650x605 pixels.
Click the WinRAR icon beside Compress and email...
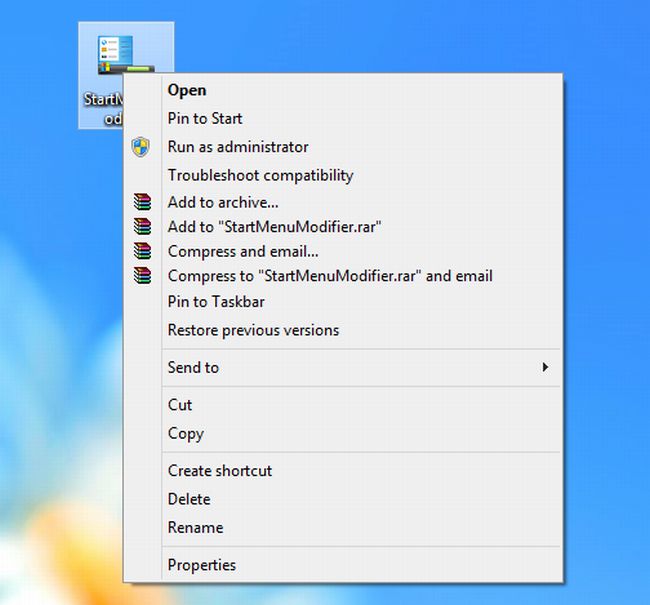(x=142, y=251)
